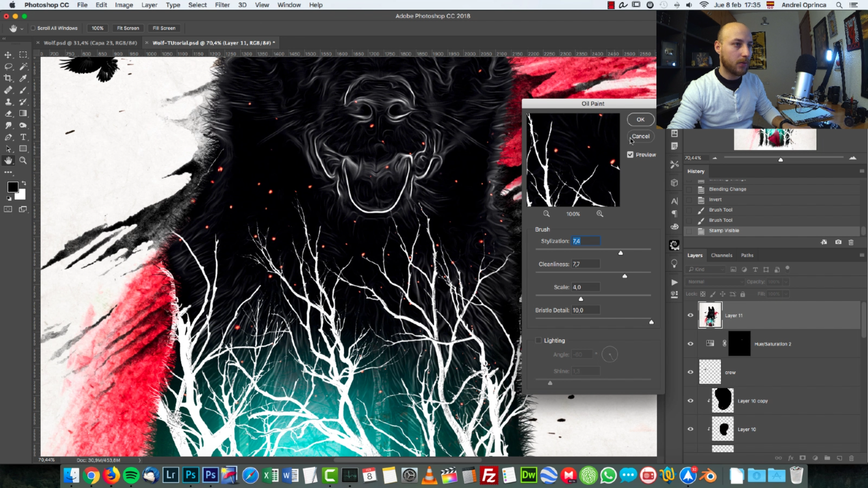Image resolution: width=868 pixels, height=488 pixels.
Task: Select the Crop tool
Action: coord(8,78)
